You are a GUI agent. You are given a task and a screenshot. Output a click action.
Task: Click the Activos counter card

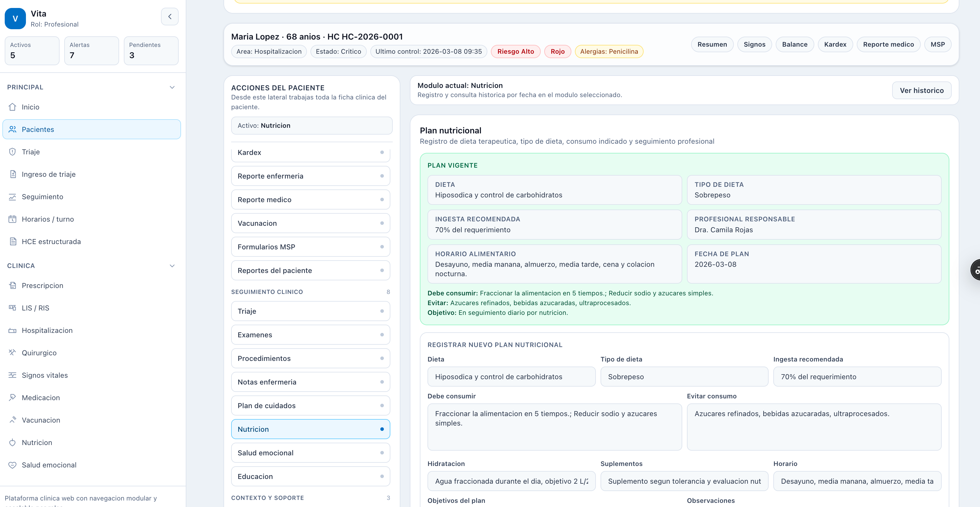(x=32, y=51)
